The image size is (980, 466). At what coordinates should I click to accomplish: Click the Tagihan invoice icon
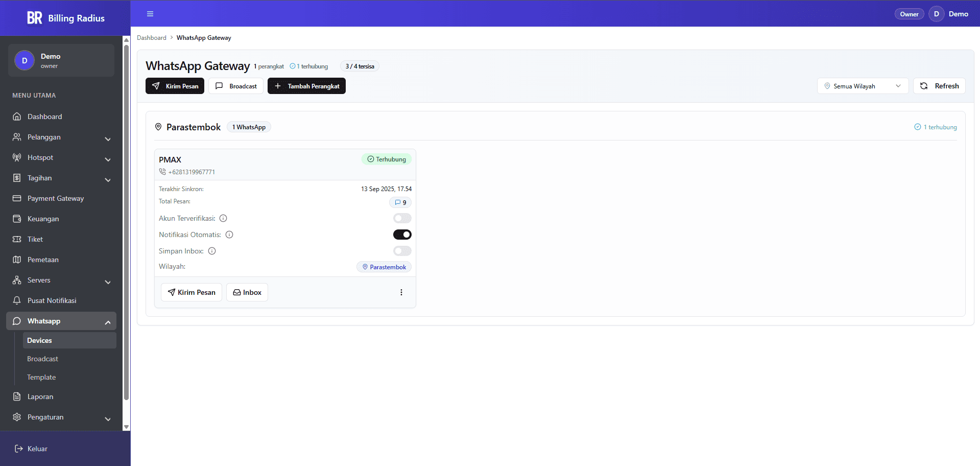click(x=17, y=178)
